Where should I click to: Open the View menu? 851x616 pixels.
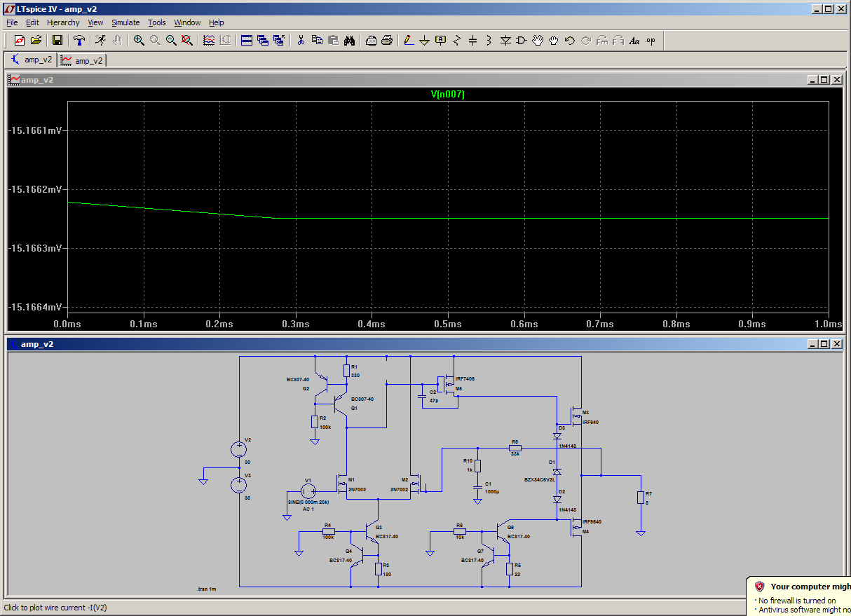pyautogui.click(x=95, y=22)
